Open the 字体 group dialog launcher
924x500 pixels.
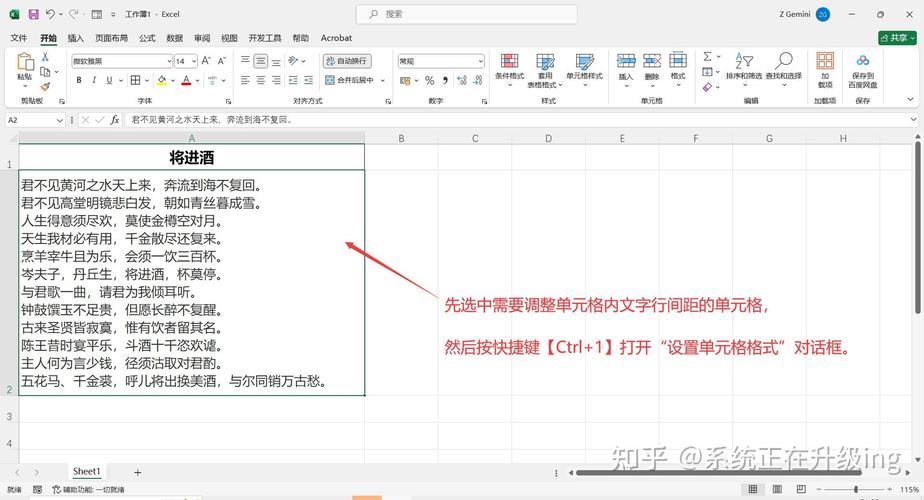click(228, 101)
